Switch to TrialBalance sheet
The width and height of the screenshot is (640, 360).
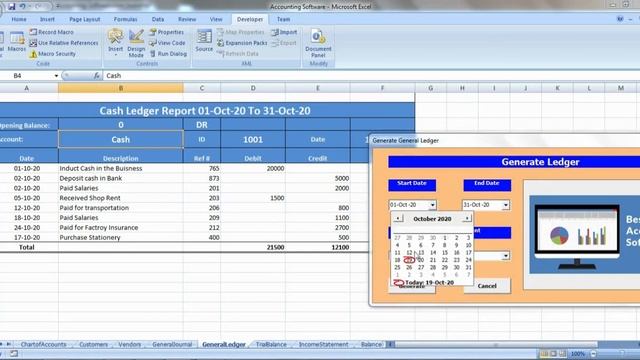[x=271, y=344]
